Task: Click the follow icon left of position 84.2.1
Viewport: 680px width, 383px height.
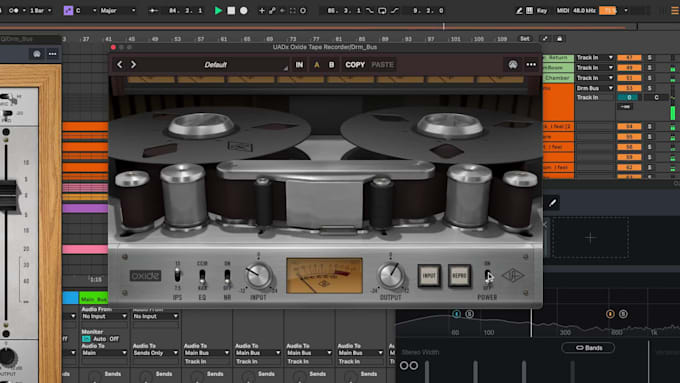Action: (153, 10)
